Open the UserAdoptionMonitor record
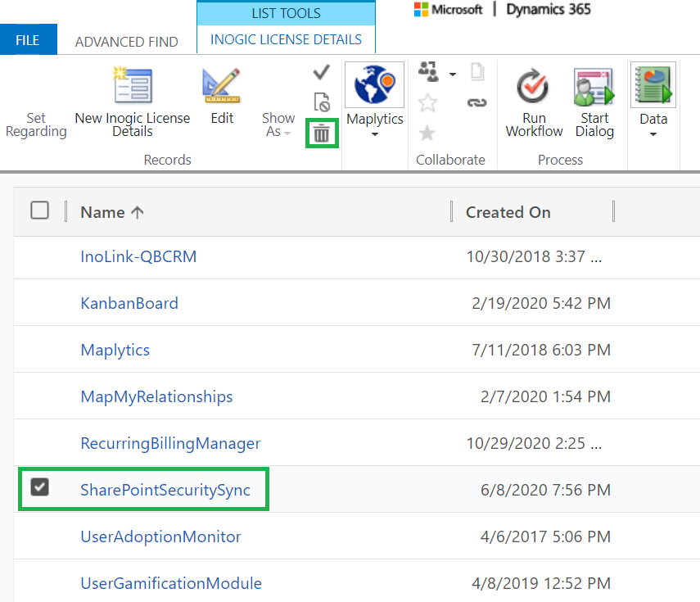Image resolution: width=700 pixels, height=602 pixels. (x=160, y=536)
